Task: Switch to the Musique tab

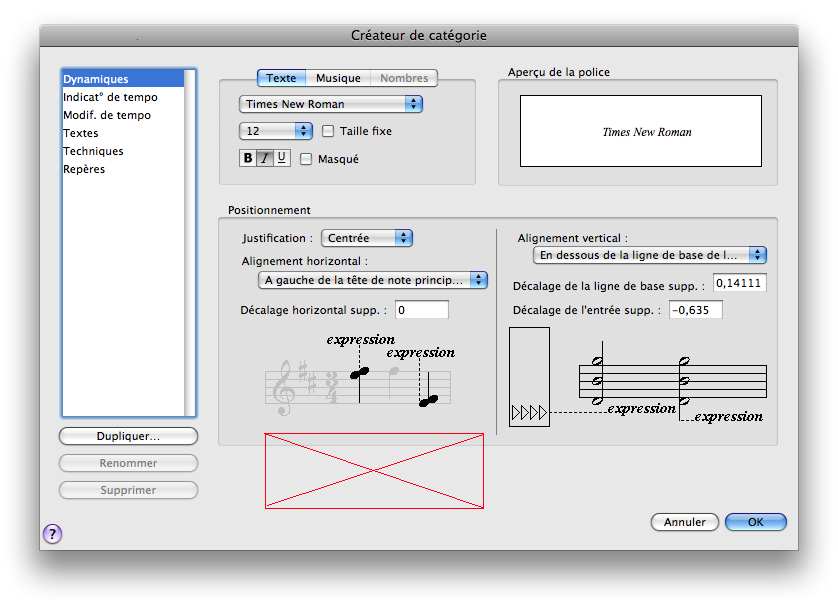Action: pos(338,78)
